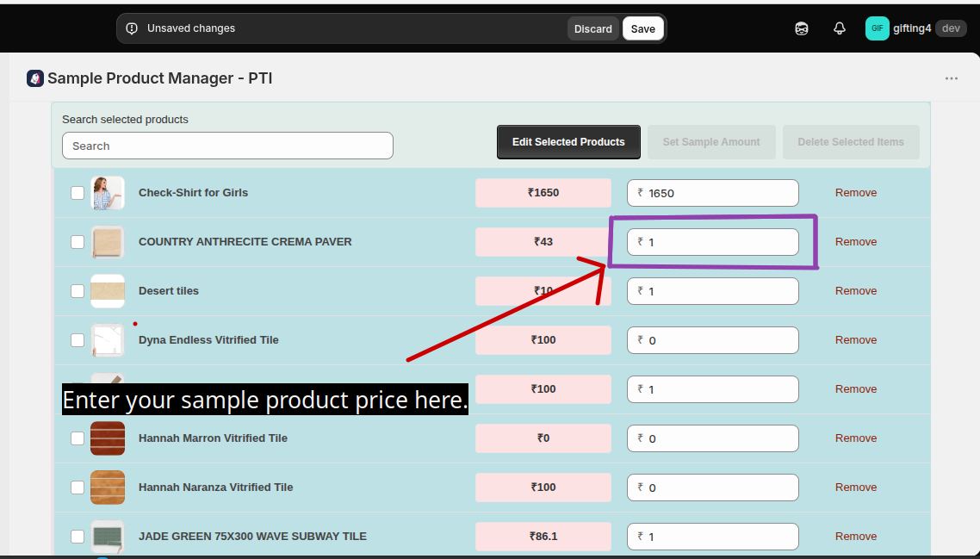Image resolution: width=980 pixels, height=559 pixels.
Task: Click the Set Sample Amount button
Action: click(711, 142)
